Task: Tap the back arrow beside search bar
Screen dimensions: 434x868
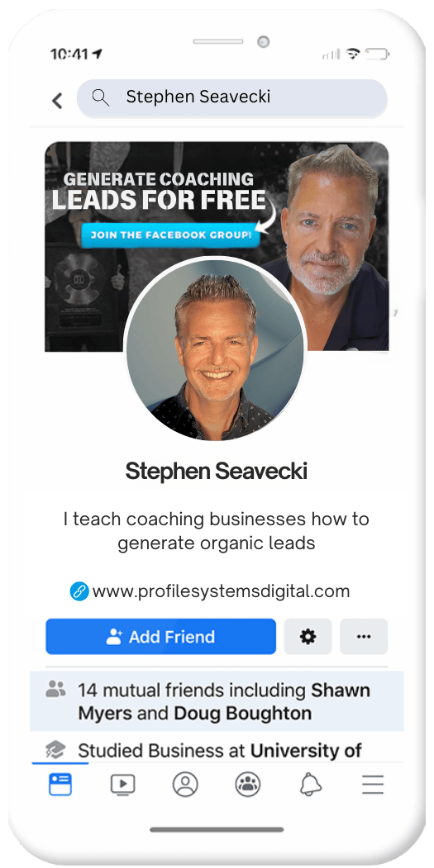Action: coord(57,100)
